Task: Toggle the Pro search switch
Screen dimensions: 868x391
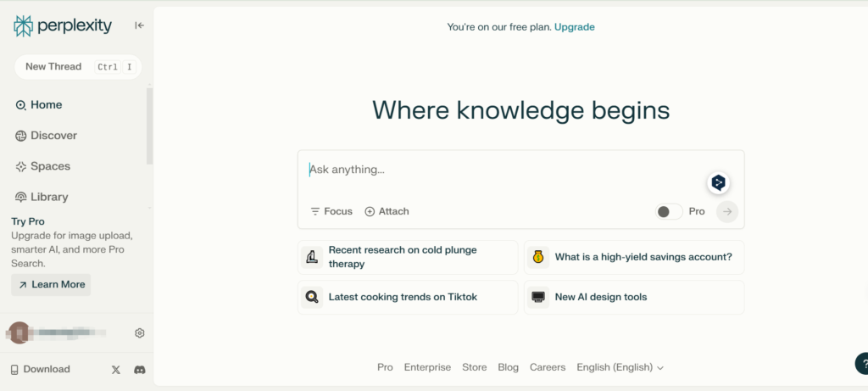Action: pos(669,211)
